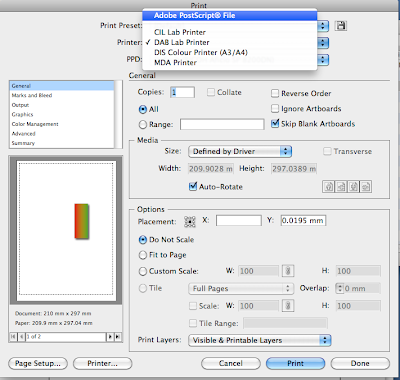400x380 pixels.
Task: Select Graphics in options list
Action: point(62,114)
